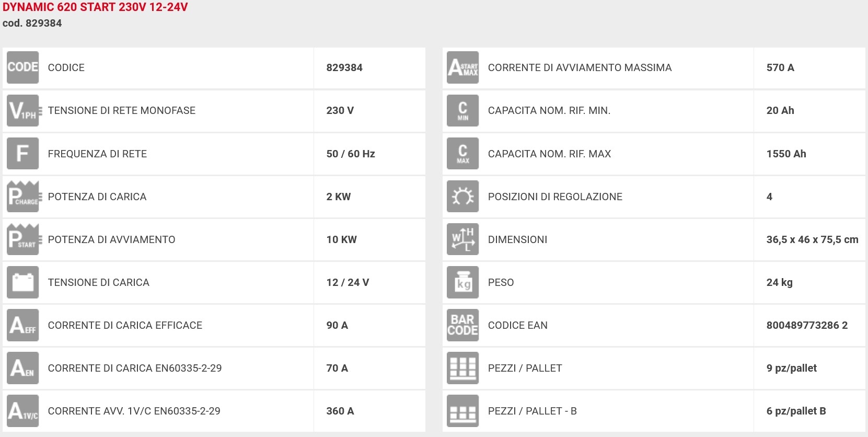Click the POTENZA DI AVVIAMENTO label

[112, 239]
